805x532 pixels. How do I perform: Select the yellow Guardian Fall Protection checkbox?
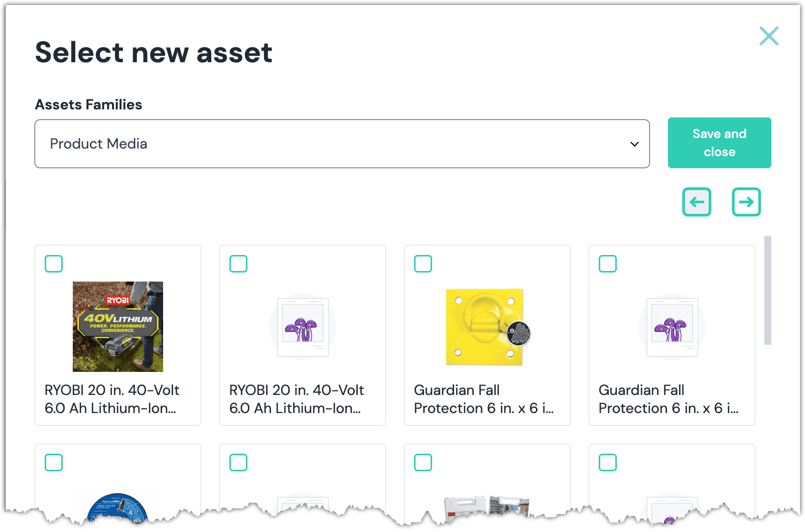(x=423, y=264)
